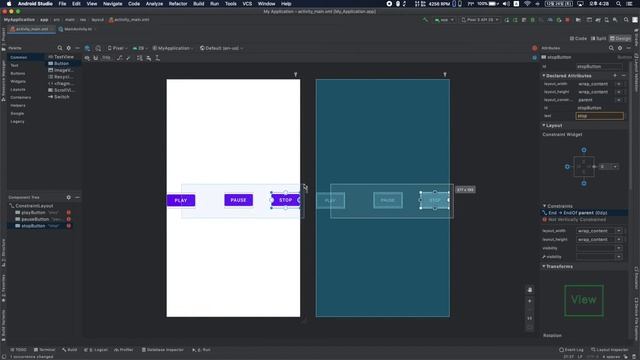Open Component Tree gear settings

[69, 198]
